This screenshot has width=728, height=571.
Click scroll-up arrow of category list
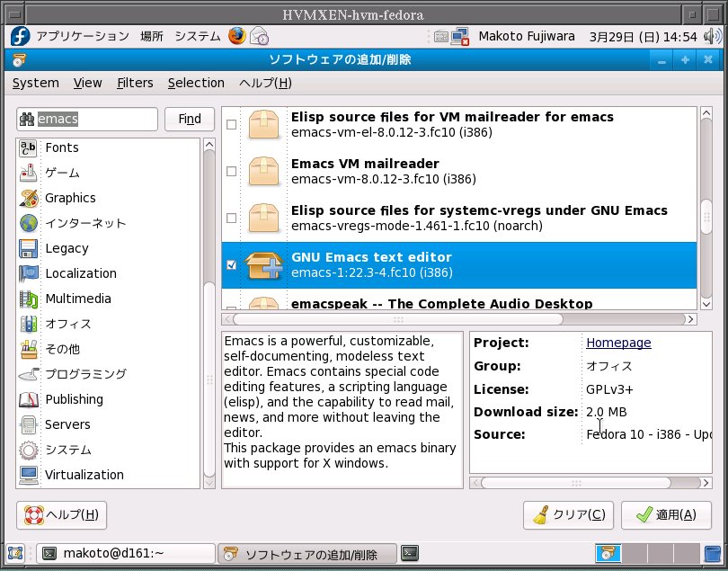209,145
